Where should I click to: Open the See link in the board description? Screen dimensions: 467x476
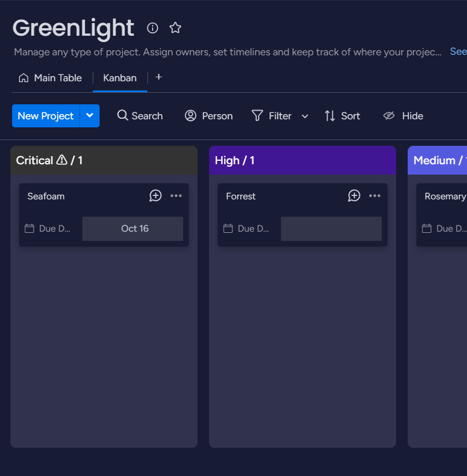tap(458, 51)
